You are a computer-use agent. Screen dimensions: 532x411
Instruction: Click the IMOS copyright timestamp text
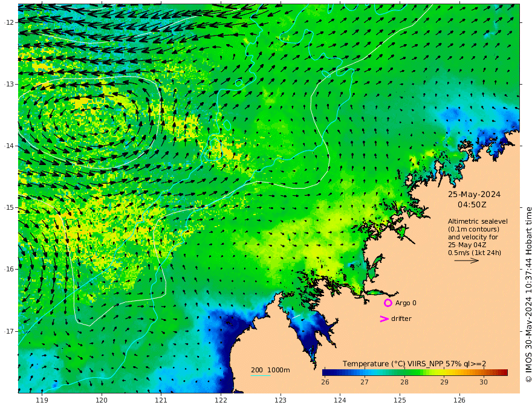[528, 295]
